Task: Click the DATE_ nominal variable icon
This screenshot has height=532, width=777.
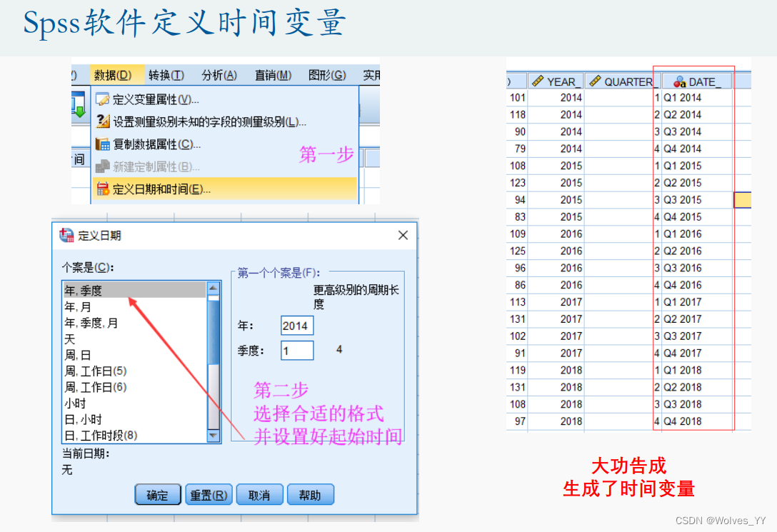Action: coord(679,81)
